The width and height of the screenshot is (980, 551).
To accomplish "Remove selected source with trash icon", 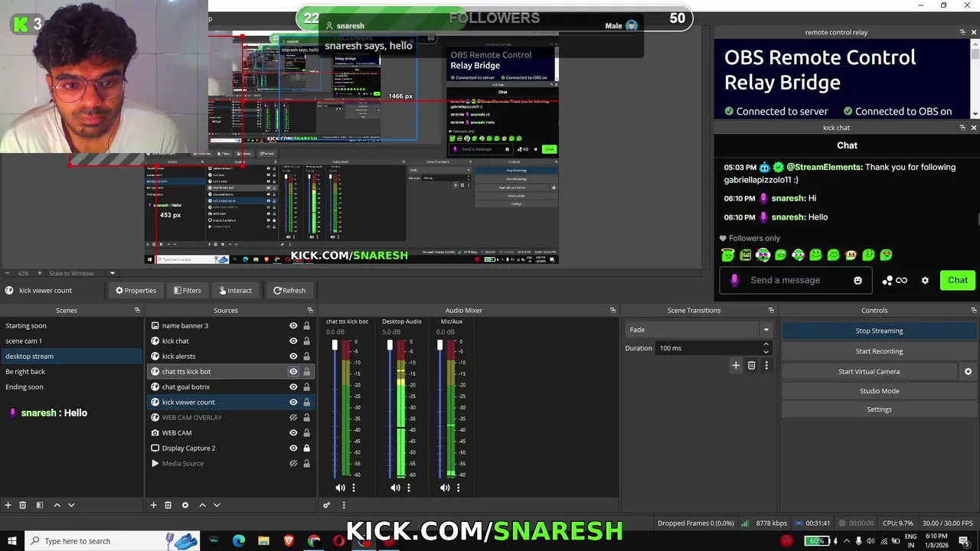I will [168, 505].
